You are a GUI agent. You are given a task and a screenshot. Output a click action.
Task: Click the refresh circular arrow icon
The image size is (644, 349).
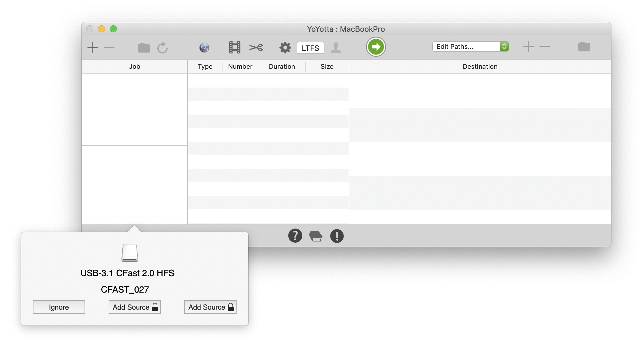162,48
